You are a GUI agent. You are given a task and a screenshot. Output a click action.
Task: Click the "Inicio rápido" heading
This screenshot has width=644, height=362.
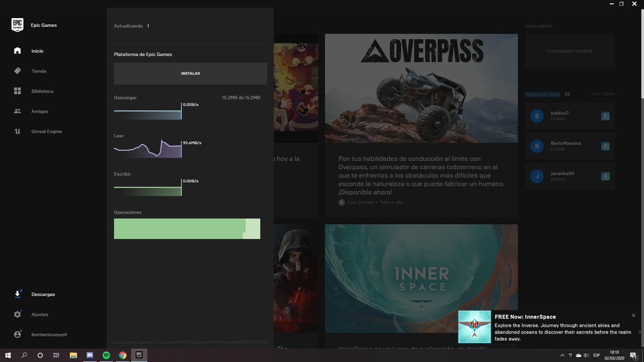tap(538, 26)
